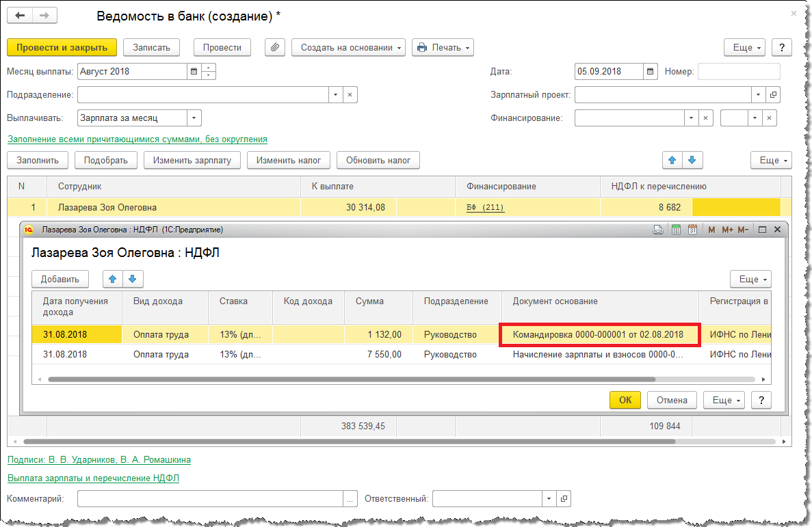812x527 pixels.
Task: Open link Заполнение всеми причитающимися суммами
Action: 137,139
